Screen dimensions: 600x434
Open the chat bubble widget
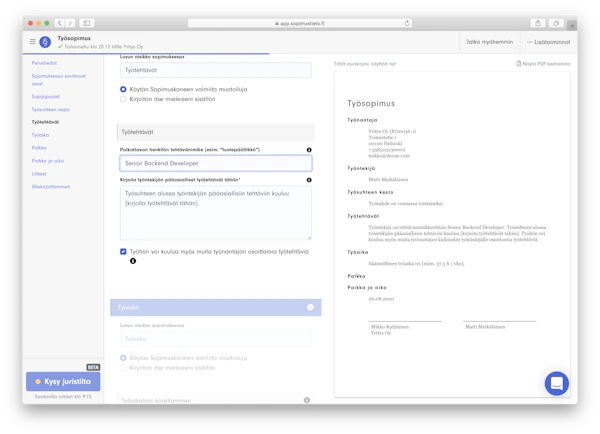(x=556, y=383)
